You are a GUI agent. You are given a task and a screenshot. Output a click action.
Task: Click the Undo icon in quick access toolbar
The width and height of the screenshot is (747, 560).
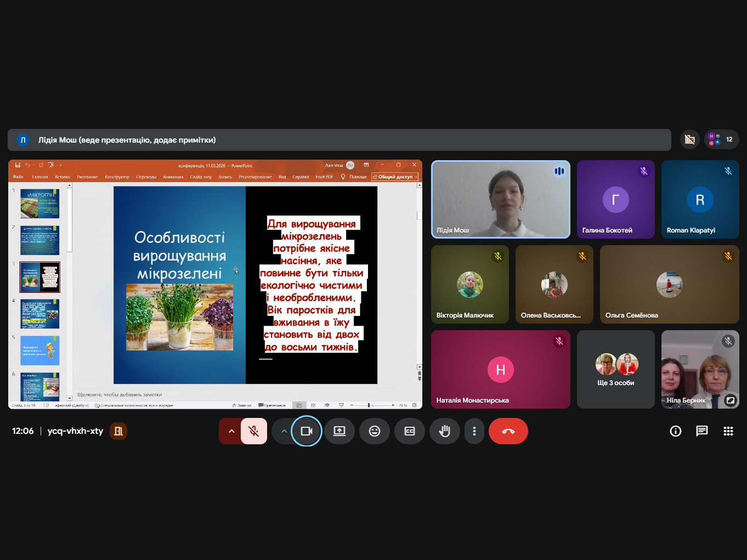pos(27,165)
